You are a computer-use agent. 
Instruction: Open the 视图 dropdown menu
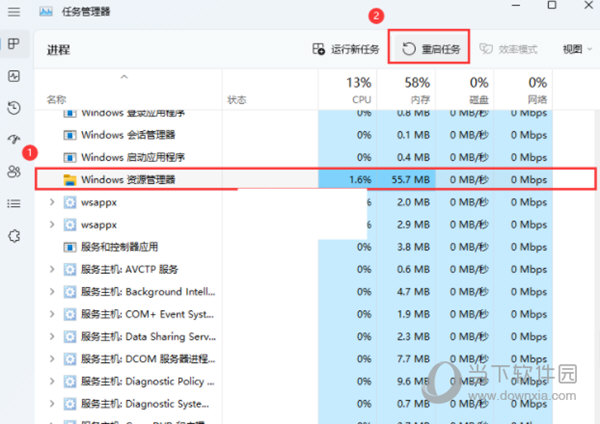pyautogui.click(x=577, y=49)
